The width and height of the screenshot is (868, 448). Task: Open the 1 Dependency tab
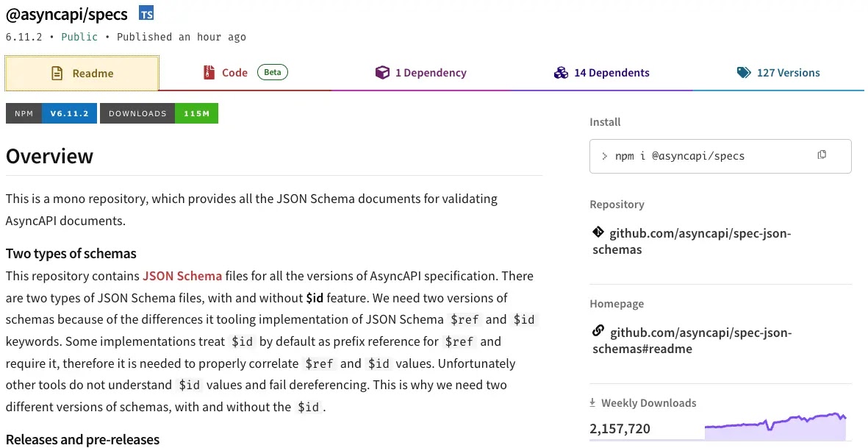pyautogui.click(x=420, y=73)
